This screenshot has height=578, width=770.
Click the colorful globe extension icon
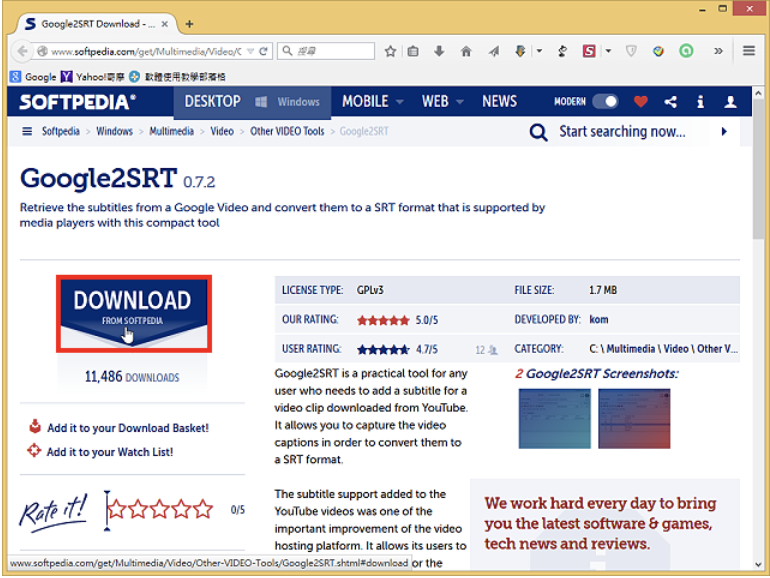click(658, 51)
